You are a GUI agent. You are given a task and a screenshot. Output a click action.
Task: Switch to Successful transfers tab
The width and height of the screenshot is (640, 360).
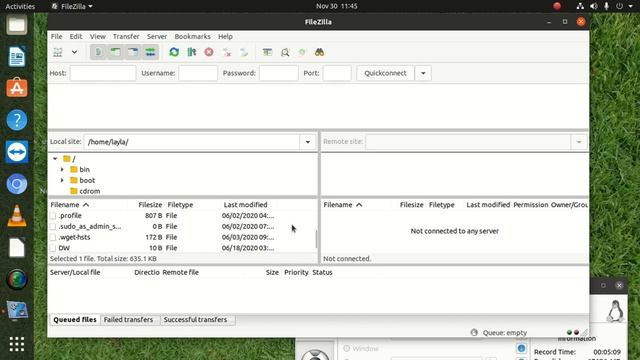tap(195, 320)
